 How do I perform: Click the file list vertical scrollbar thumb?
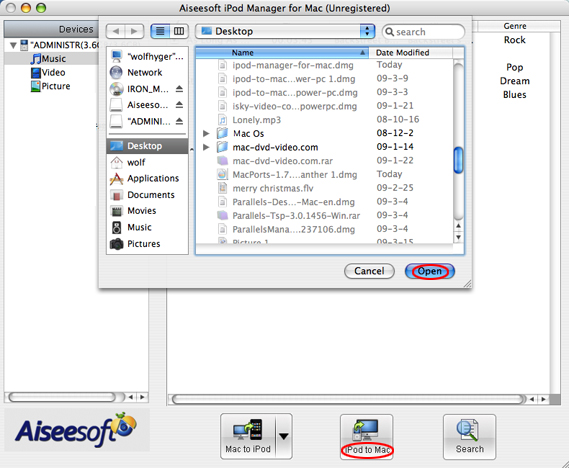[x=459, y=160]
